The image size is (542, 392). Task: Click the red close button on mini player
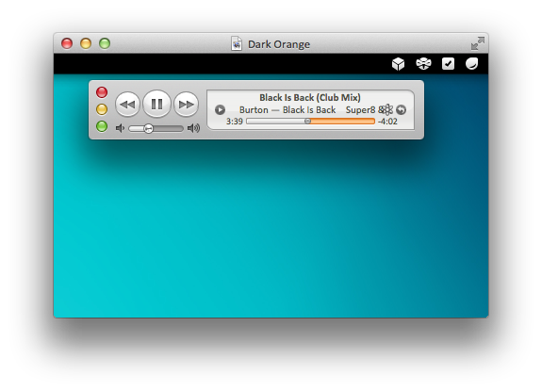pos(102,92)
